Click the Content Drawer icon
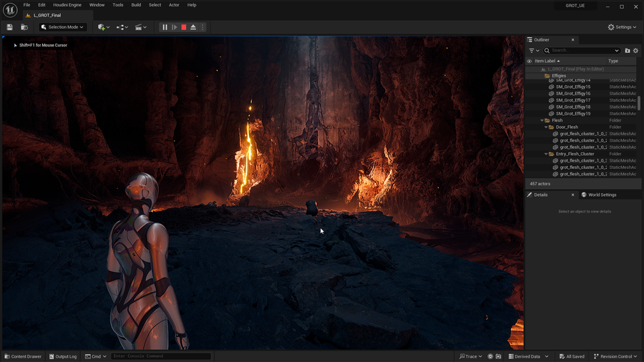 click(x=7, y=356)
